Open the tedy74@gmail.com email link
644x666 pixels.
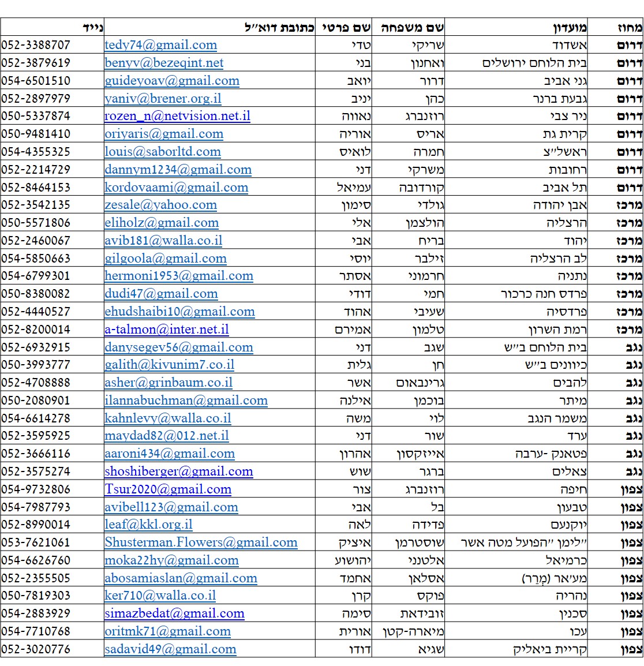[160, 45]
